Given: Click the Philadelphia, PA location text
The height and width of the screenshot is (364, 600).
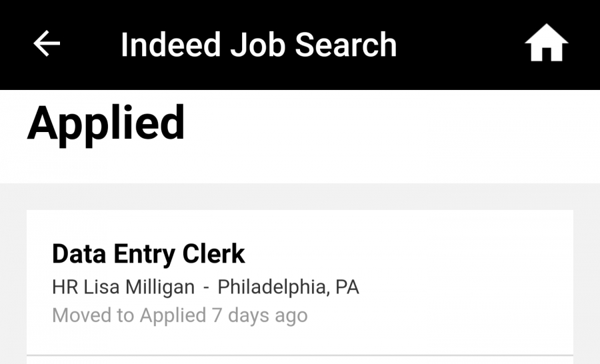Looking at the screenshot, I should (288, 287).
